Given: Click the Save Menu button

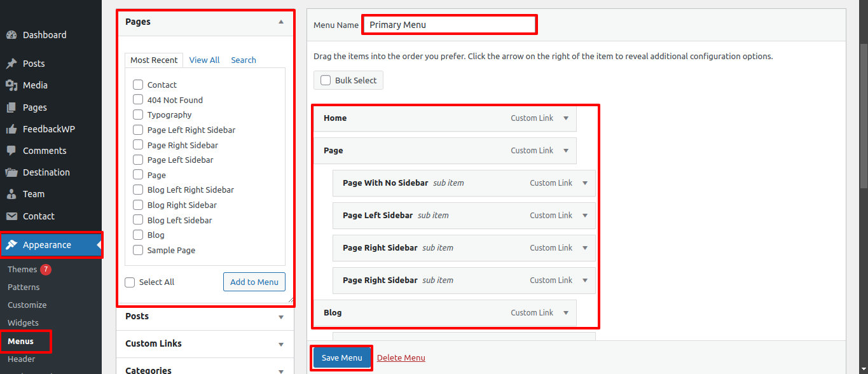Looking at the screenshot, I should (341, 358).
